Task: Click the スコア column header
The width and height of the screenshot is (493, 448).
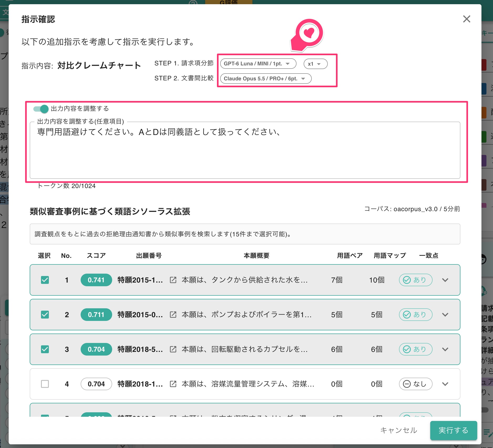Action: [96, 256]
